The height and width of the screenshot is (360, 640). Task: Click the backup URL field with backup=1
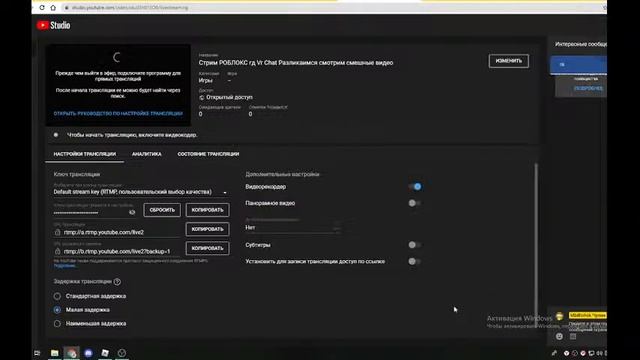(116, 251)
